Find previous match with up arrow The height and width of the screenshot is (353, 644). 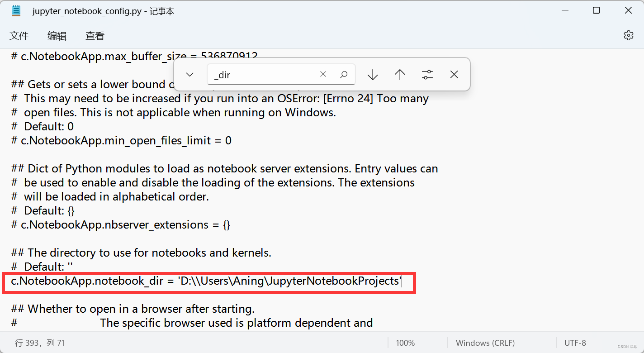(400, 75)
